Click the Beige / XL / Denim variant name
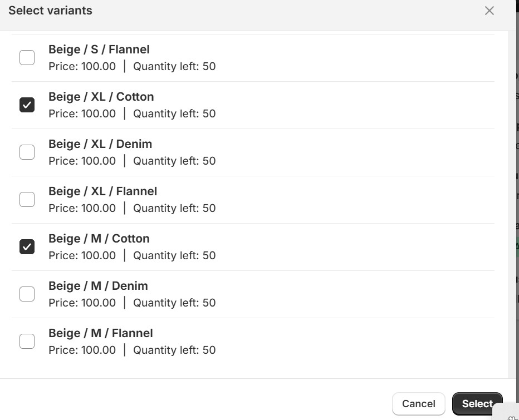 [x=100, y=144]
